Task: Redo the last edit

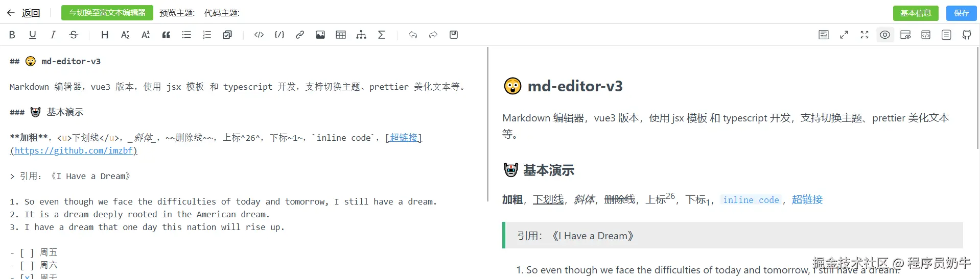Action: pyautogui.click(x=433, y=35)
